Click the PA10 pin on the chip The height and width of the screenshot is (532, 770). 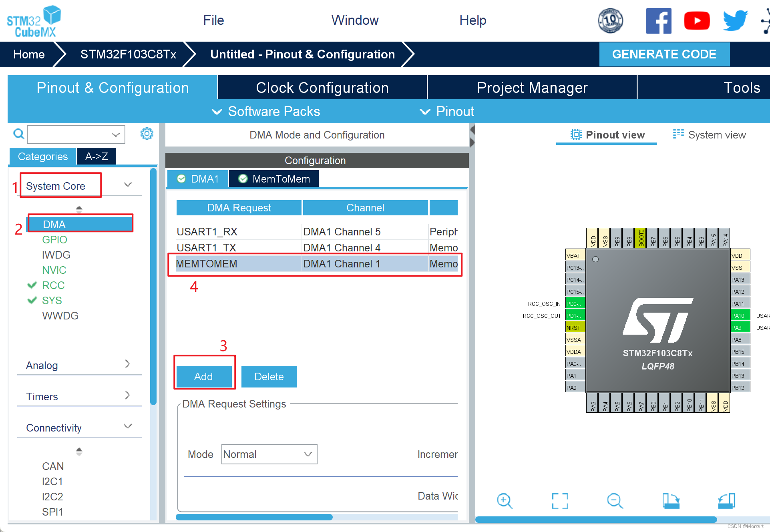pyautogui.click(x=740, y=315)
